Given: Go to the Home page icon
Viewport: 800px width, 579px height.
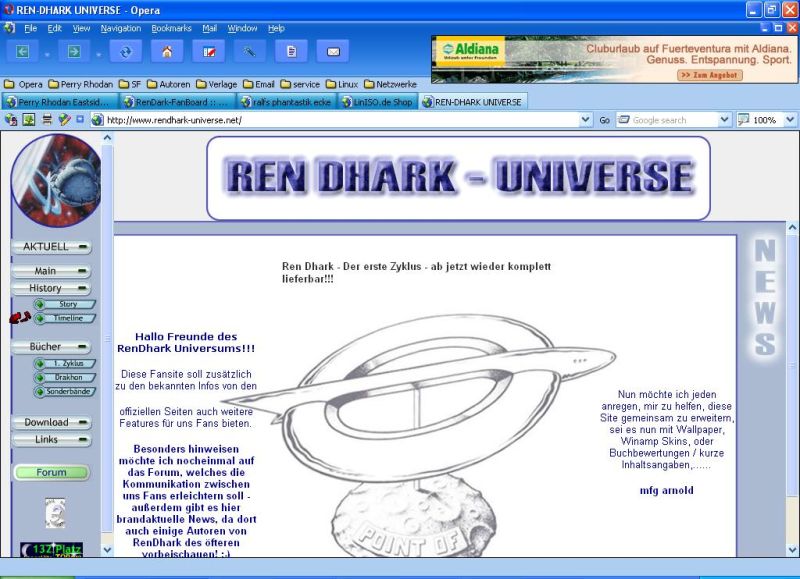Looking at the screenshot, I should 166,52.
